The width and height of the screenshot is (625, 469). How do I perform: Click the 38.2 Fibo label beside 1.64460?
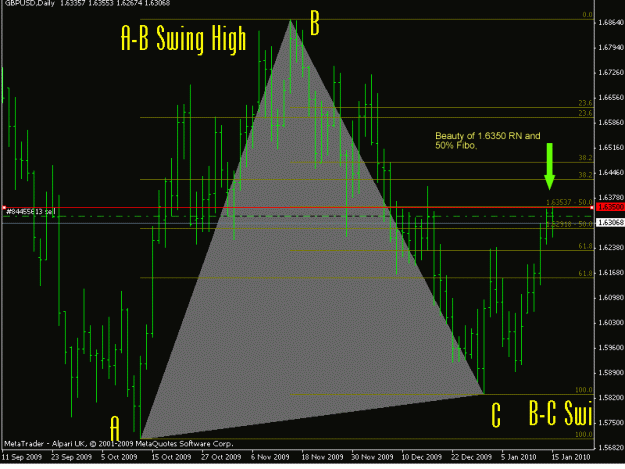586,175
